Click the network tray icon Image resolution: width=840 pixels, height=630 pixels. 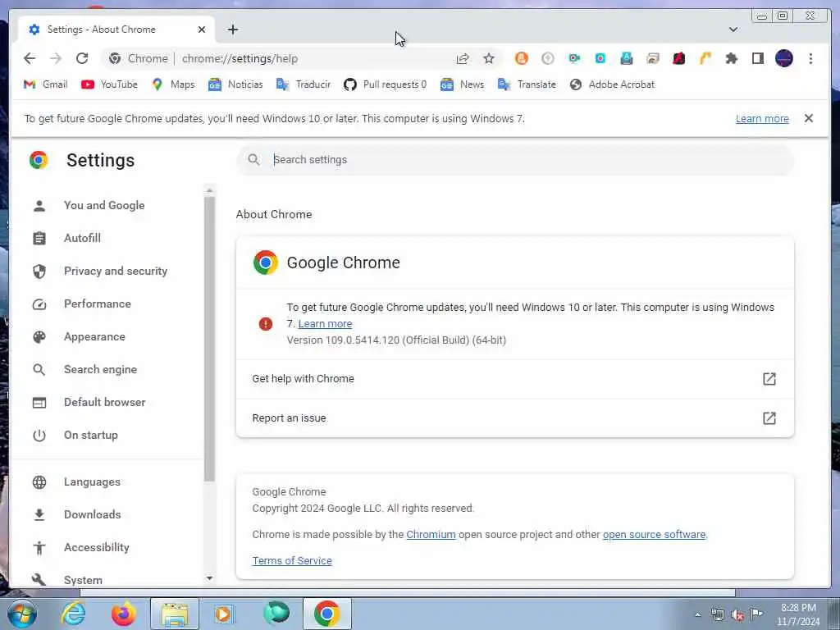[717, 614]
